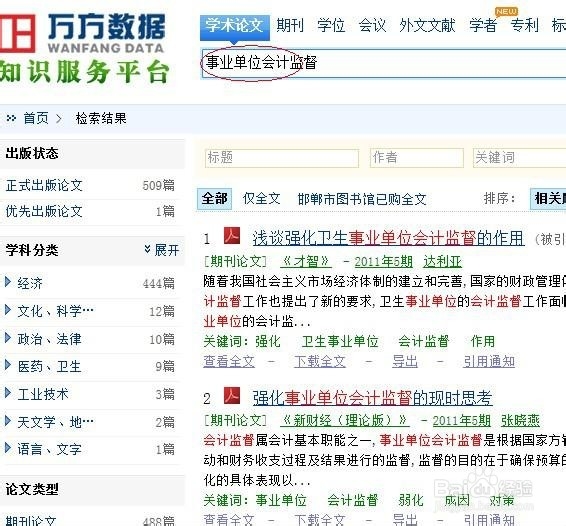Open author 张晓燕 link
This screenshot has height=526, width=566.
520,421
